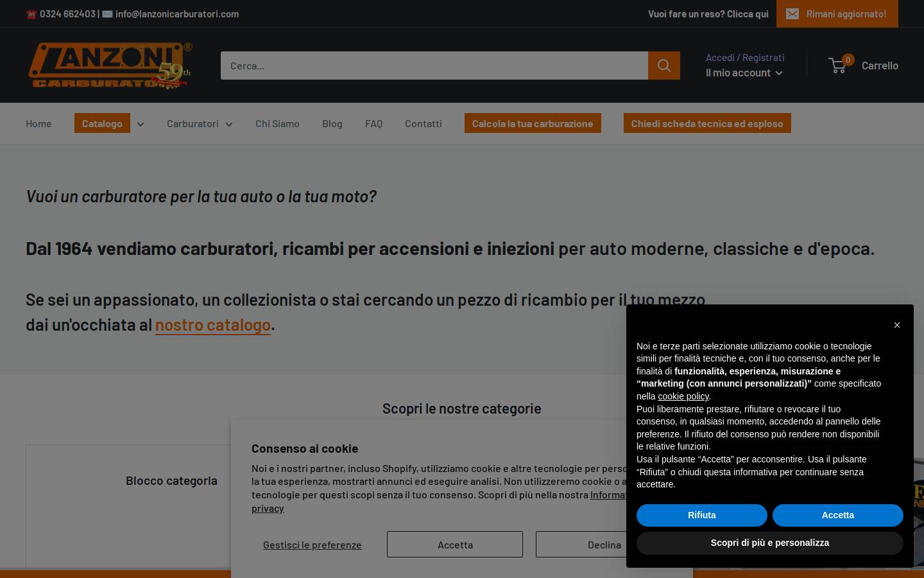Click Accetta in Consenso ai cookie banner
This screenshot has height=578, width=924.
click(455, 545)
